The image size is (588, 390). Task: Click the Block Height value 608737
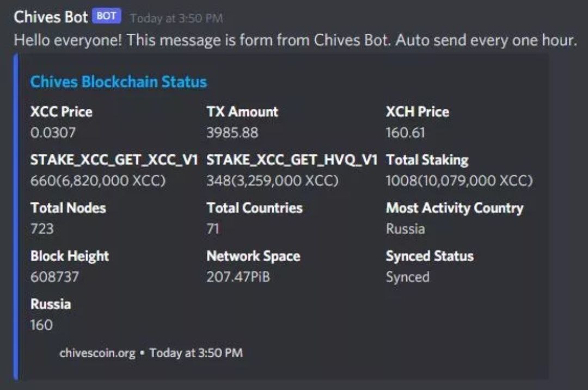click(55, 277)
